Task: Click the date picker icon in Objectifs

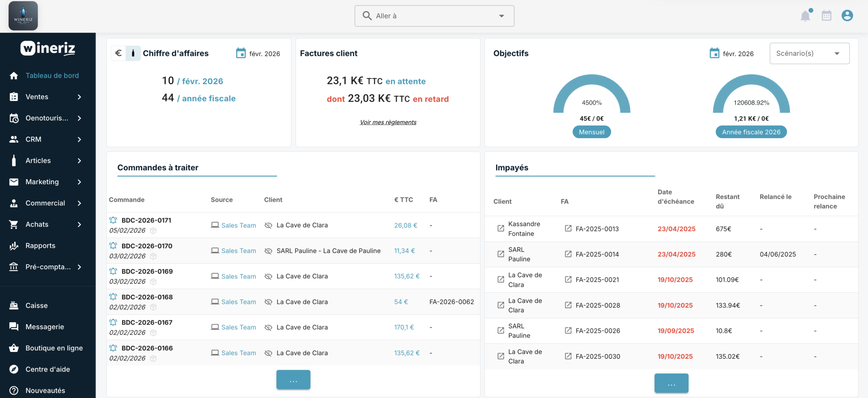Action: (x=714, y=54)
